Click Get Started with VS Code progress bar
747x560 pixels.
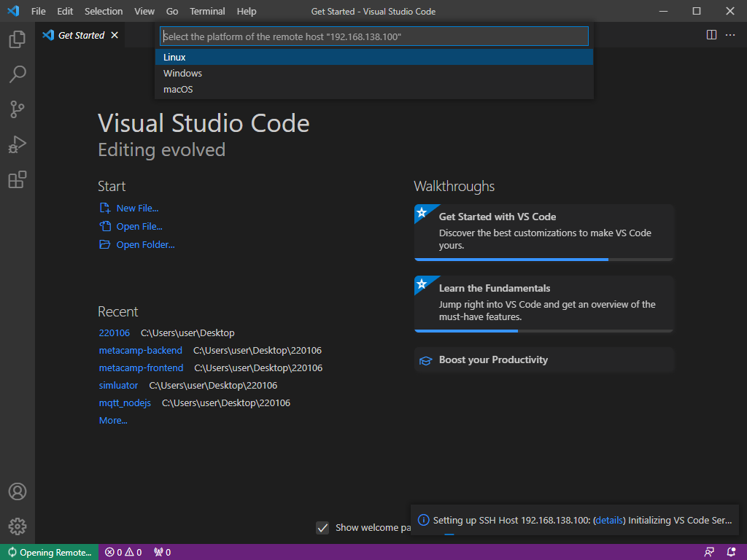[x=543, y=260]
